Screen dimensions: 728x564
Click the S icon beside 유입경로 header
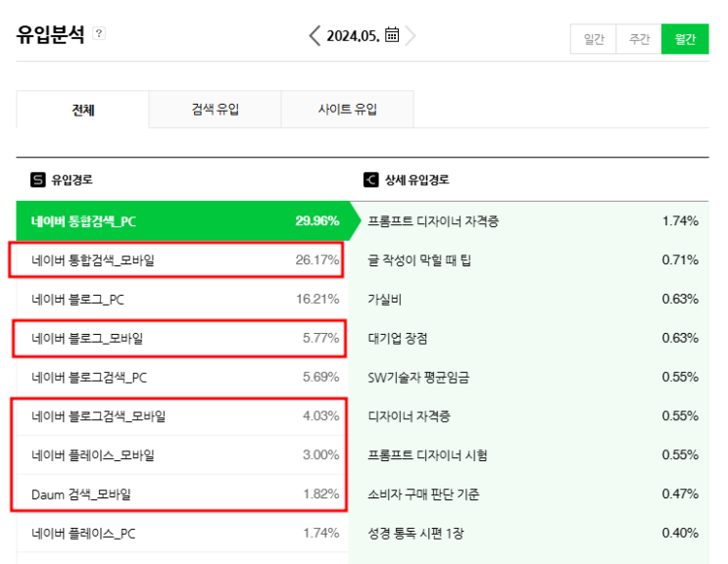point(38,180)
